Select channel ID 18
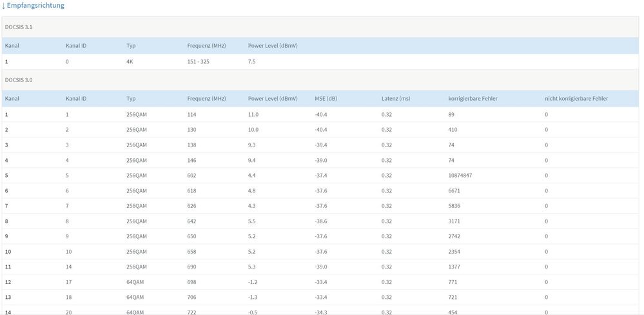 68,297
